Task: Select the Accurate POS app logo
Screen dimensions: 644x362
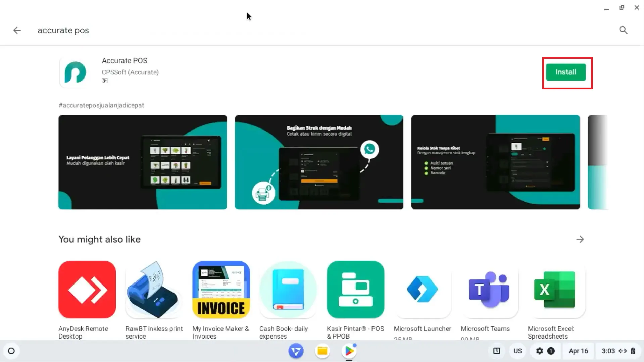Action: 75,72
